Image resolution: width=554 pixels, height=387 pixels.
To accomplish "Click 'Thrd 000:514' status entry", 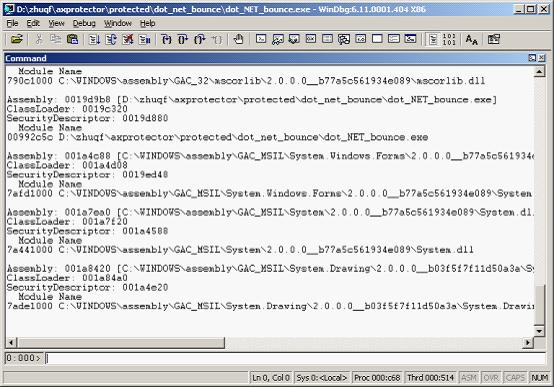I will coord(430,378).
